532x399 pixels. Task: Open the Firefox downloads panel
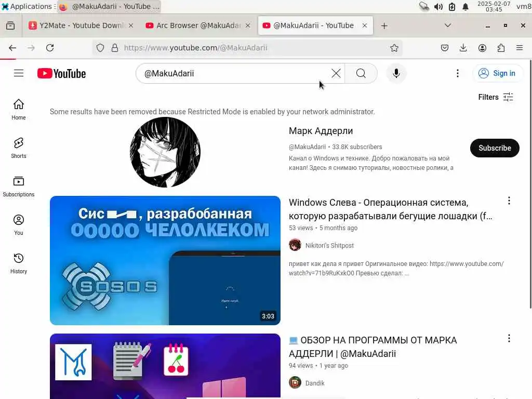463,48
